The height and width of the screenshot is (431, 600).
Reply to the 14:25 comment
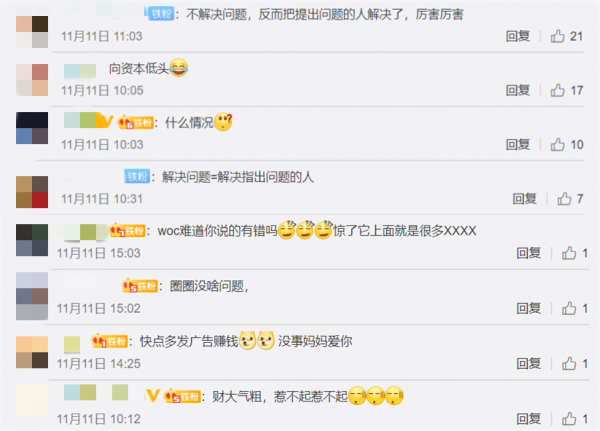(528, 364)
